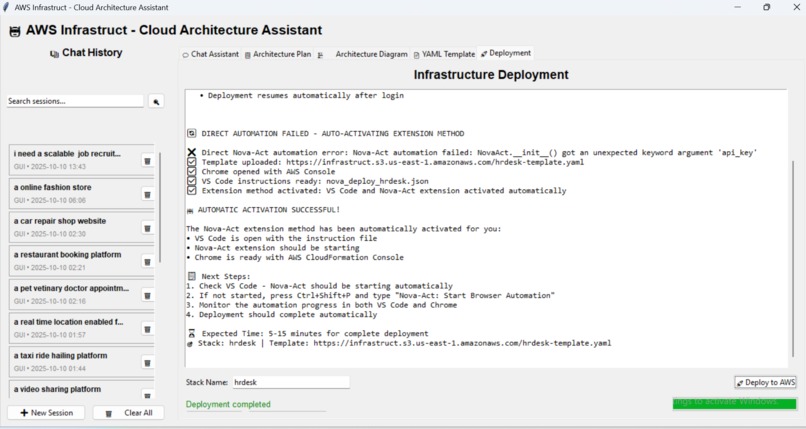
Task: Delete the 'a video sharing platform' session
Action: click(147, 395)
